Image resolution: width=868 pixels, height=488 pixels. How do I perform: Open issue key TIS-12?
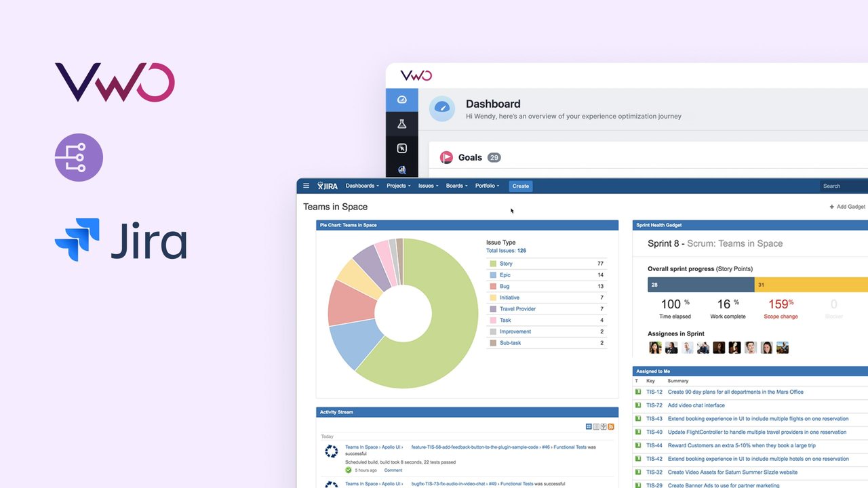(x=654, y=392)
